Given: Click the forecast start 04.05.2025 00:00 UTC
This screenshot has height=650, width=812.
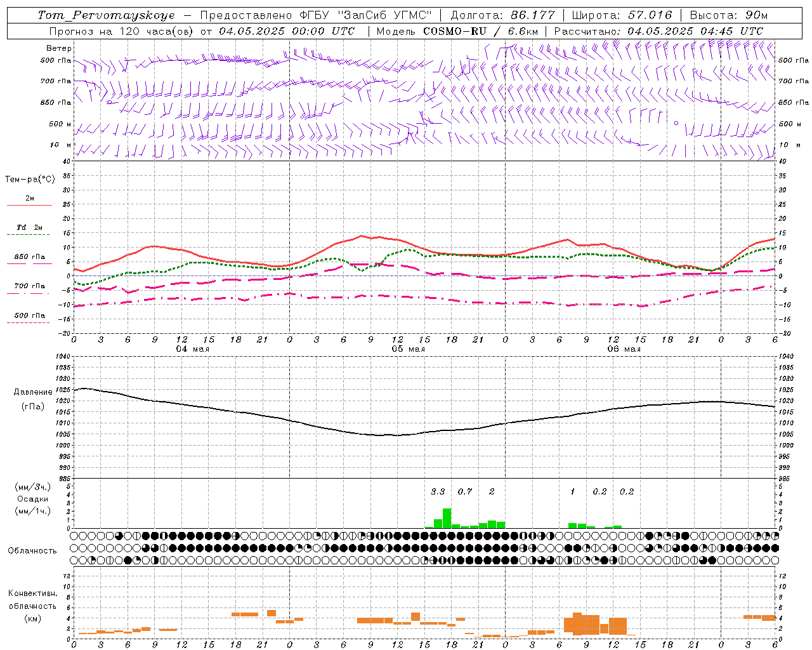Looking at the screenshot, I should click(x=287, y=31).
